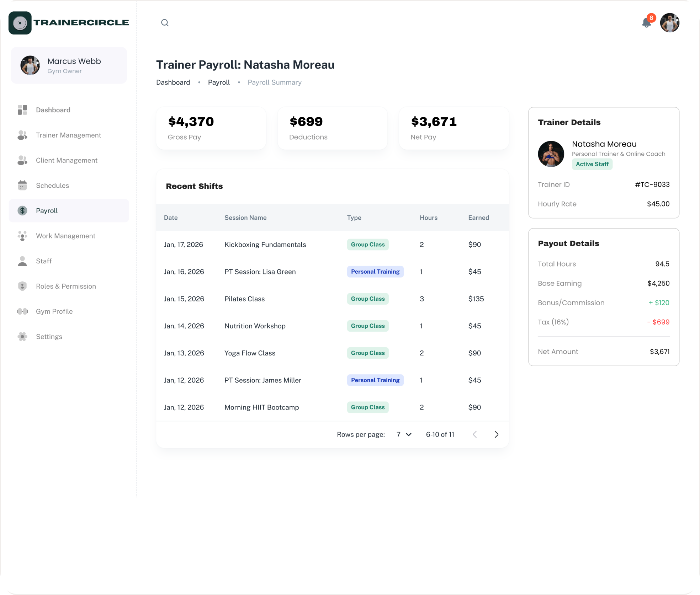Open Trainer Management menu item
The height and width of the screenshot is (595, 700).
click(69, 135)
